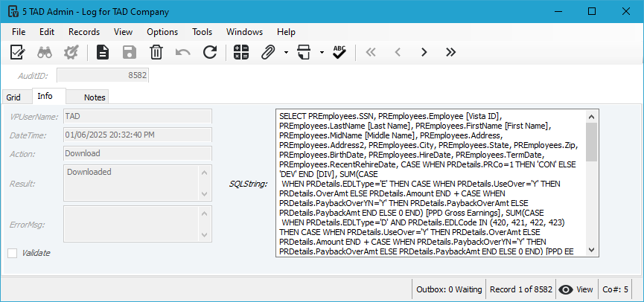The height and width of the screenshot is (302, 644).
Task: Maximize the TAD Admin window
Action: [x=592, y=11]
